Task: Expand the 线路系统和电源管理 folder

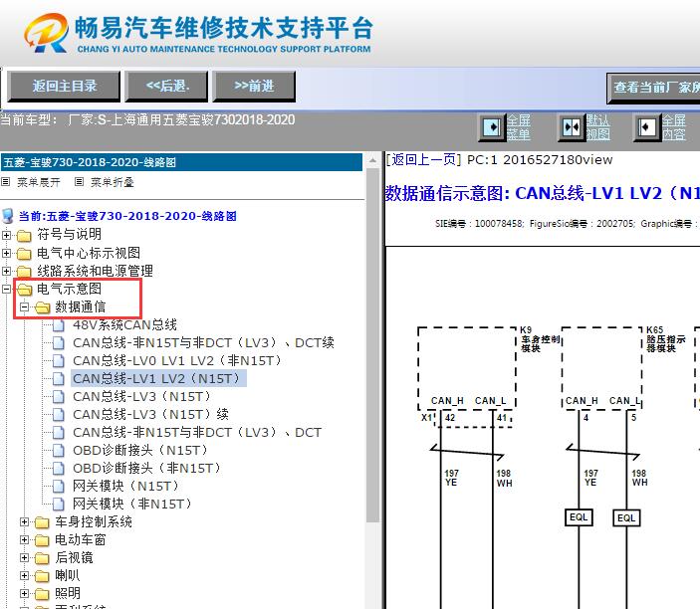Action: click(6, 271)
